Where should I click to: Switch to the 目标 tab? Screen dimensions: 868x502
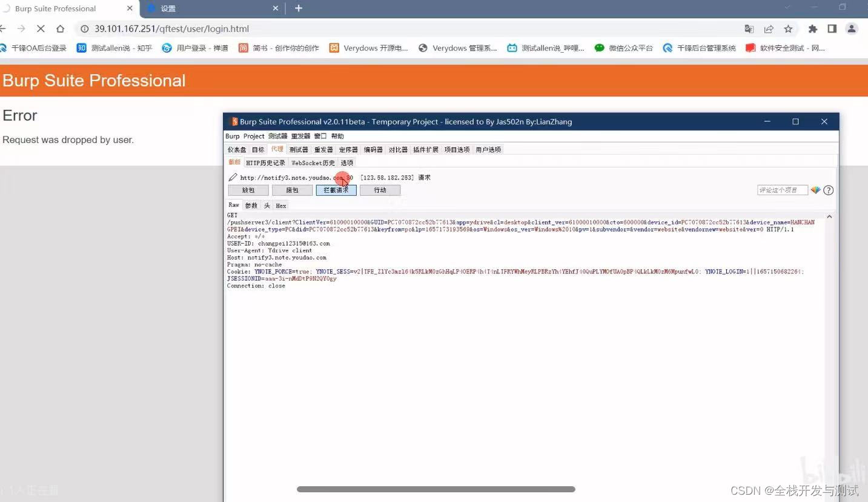(x=258, y=150)
